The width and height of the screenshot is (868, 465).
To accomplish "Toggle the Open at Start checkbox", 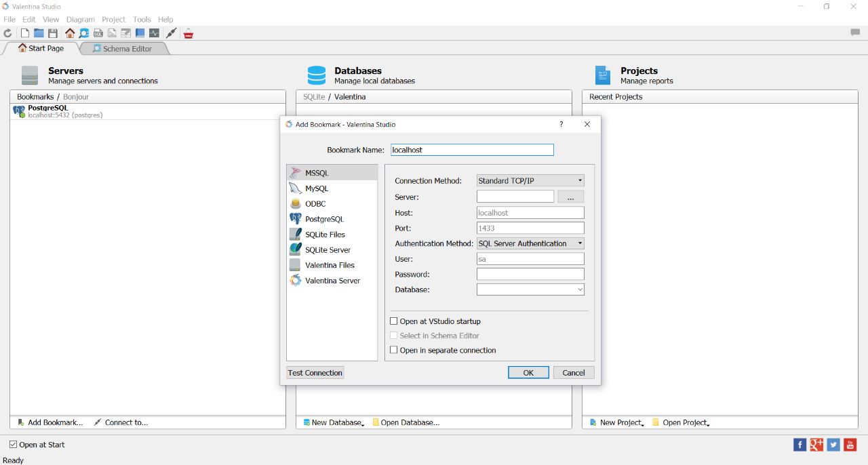I will coord(14,445).
